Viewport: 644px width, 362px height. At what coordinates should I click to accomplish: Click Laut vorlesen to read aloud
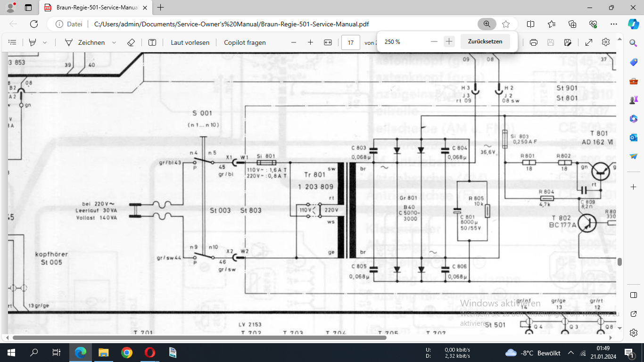tap(190, 42)
